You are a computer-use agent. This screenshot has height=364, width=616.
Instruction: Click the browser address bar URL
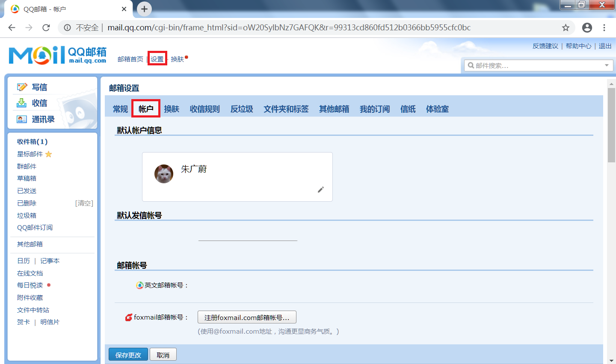point(289,28)
